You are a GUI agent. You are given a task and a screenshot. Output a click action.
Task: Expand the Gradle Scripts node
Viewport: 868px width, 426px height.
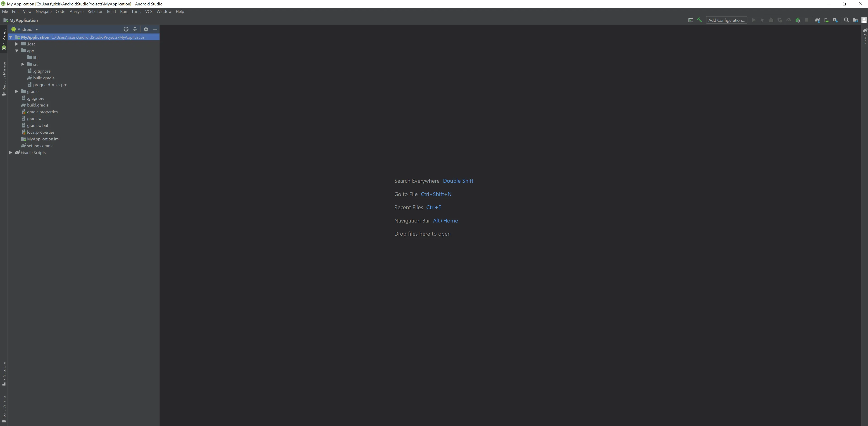10,153
